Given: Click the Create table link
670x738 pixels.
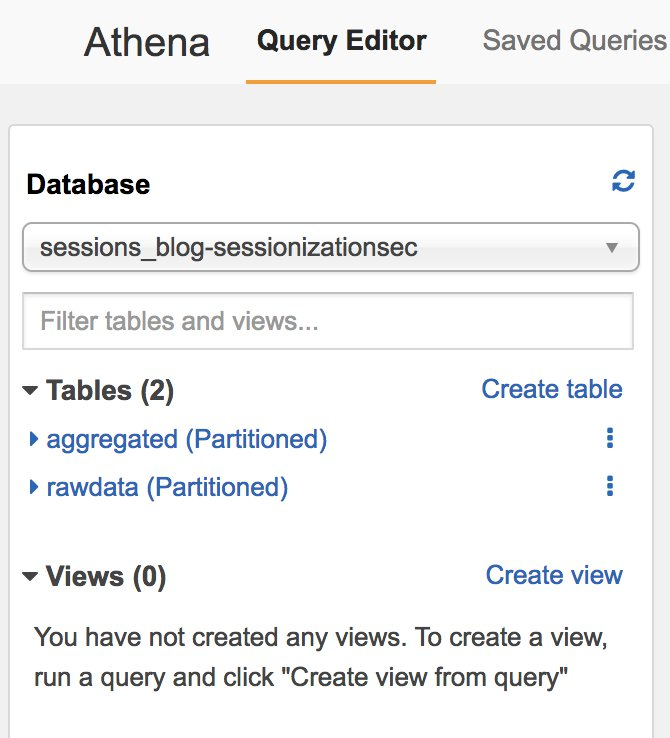Looking at the screenshot, I should pos(552,389).
